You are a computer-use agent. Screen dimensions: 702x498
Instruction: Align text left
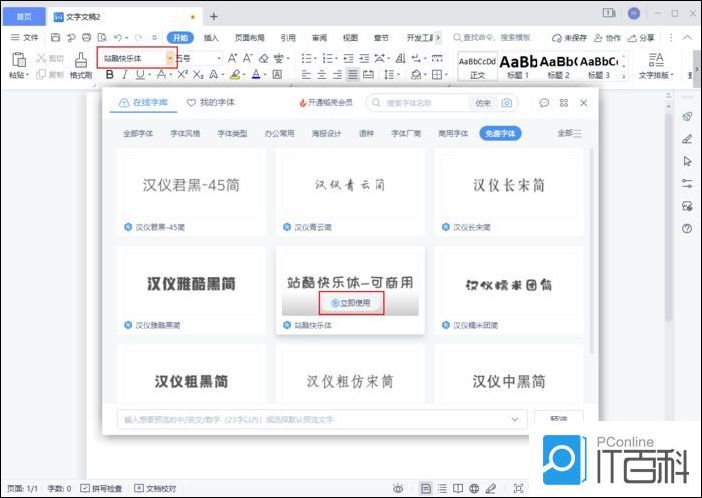pyautogui.click(x=306, y=75)
